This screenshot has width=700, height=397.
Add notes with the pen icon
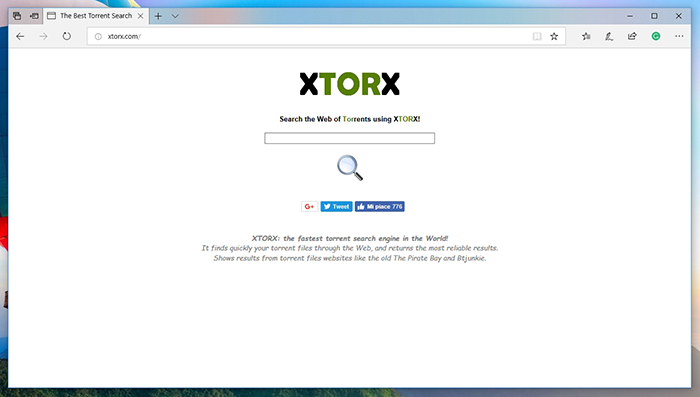[x=609, y=37]
